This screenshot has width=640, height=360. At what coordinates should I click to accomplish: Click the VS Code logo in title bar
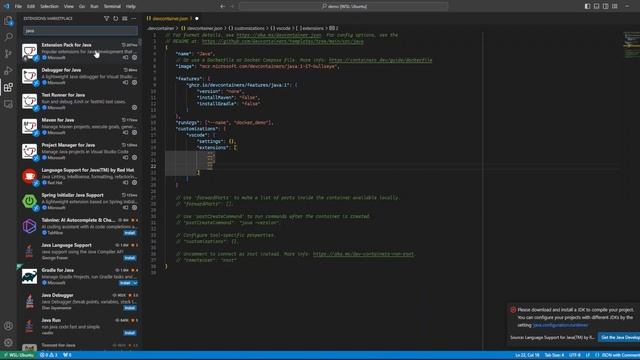6,6
